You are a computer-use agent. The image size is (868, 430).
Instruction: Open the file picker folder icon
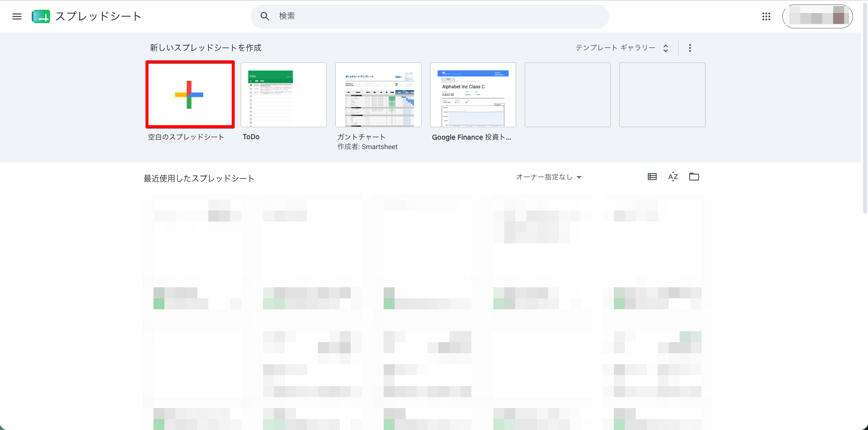click(694, 177)
